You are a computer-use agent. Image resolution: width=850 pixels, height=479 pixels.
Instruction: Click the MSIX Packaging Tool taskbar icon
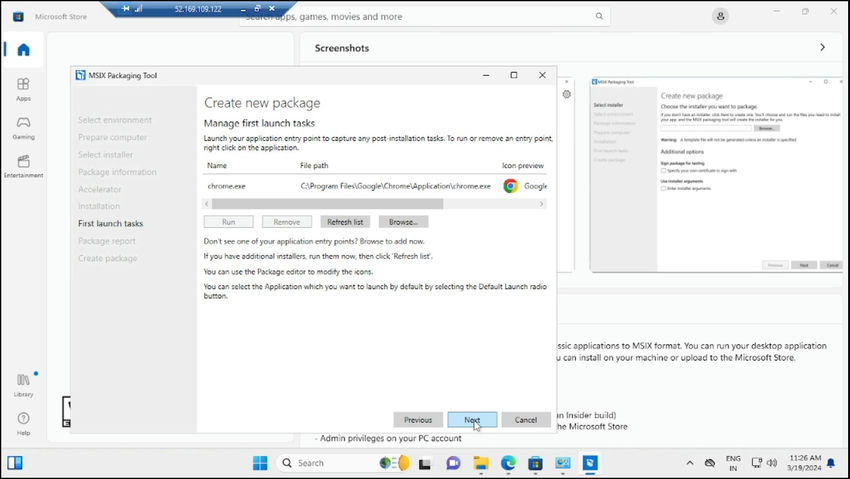coord(590,463)
